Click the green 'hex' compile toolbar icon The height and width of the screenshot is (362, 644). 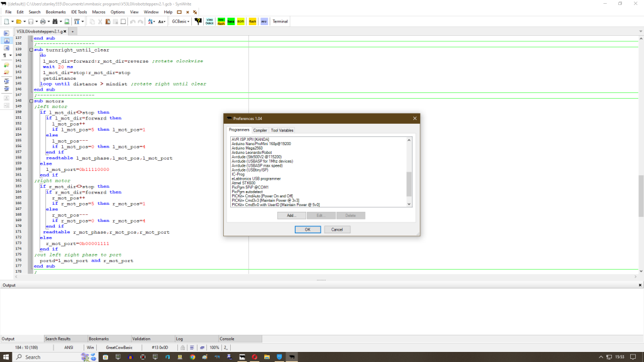coord(231,21)
